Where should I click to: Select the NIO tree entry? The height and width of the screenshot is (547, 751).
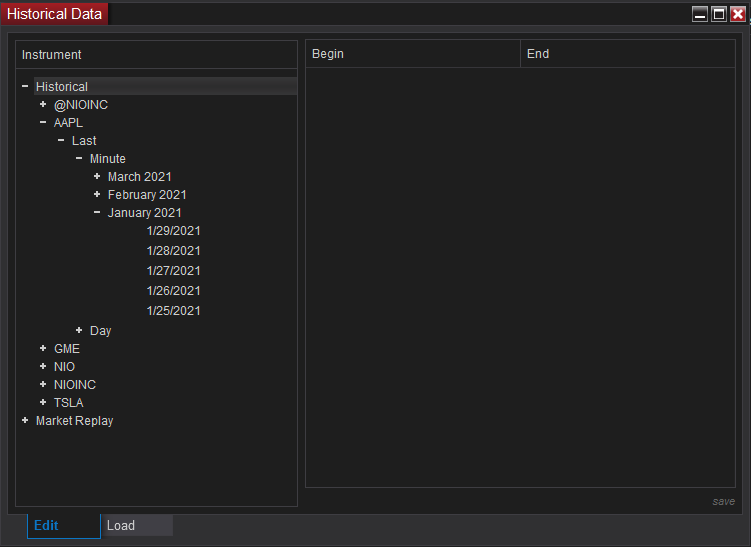[x=65, y=367]
